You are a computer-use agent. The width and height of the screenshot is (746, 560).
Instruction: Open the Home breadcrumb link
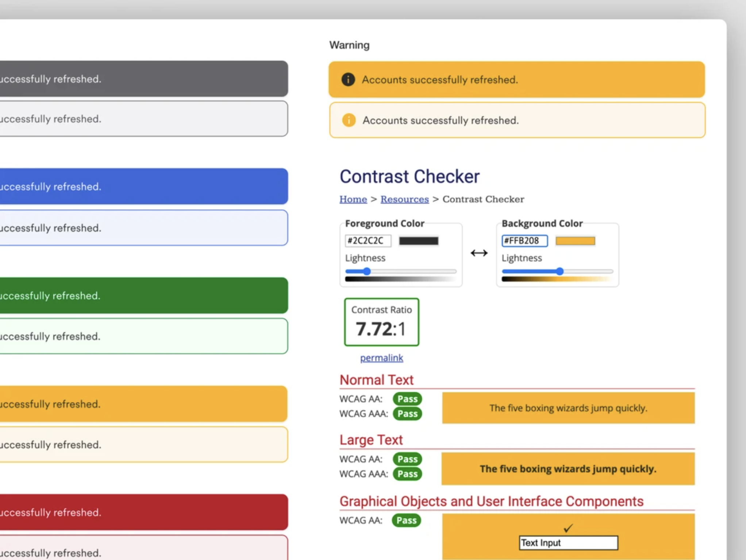pyautogui.click(x=353, y=199)
